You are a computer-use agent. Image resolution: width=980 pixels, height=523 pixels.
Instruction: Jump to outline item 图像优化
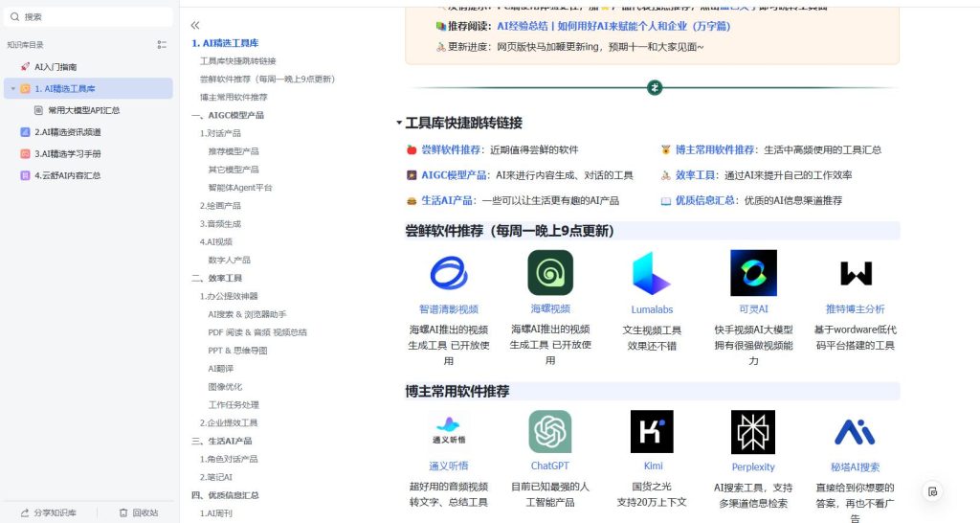[225, 387]
